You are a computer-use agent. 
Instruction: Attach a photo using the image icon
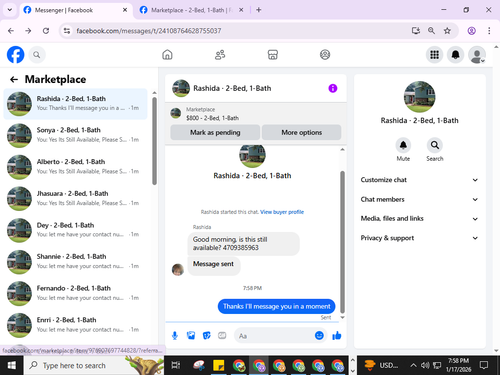coord(191,336)
